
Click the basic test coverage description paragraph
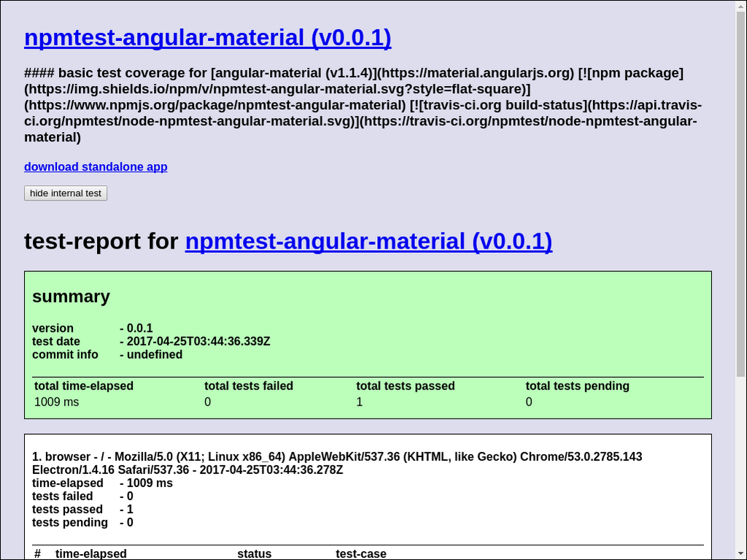point(363,105)
